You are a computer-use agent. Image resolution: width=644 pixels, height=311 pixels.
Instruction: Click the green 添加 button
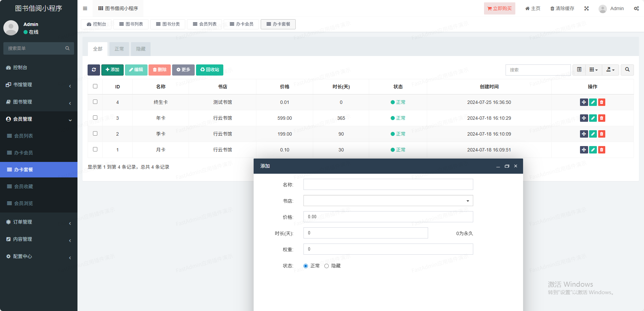click(x=112, y=70)
